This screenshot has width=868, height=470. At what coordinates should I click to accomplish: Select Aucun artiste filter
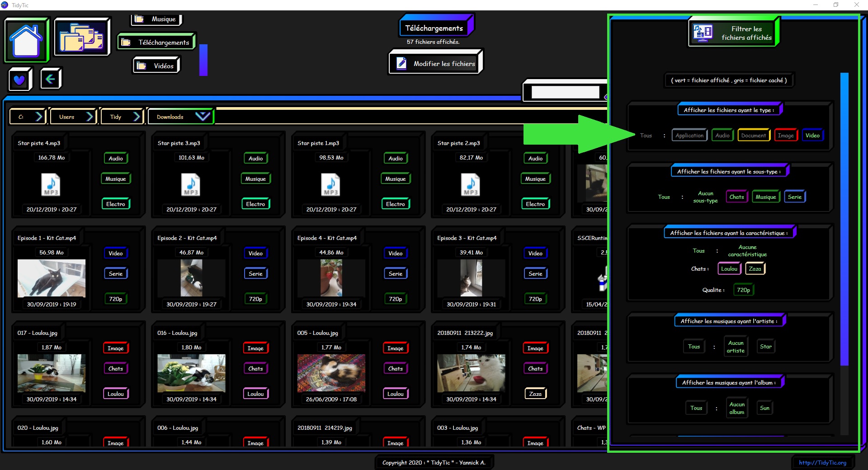[x=736, y=347]
